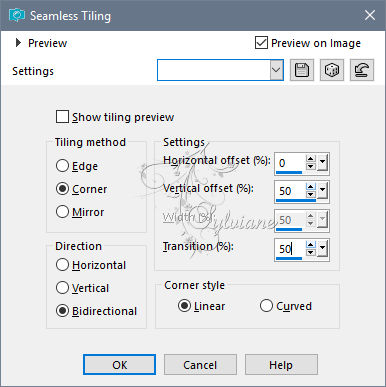Image resolution: width=386 pixels, height=387 pixels.
Task: Expand the Preview disclosure triangle
Action: 18,43
